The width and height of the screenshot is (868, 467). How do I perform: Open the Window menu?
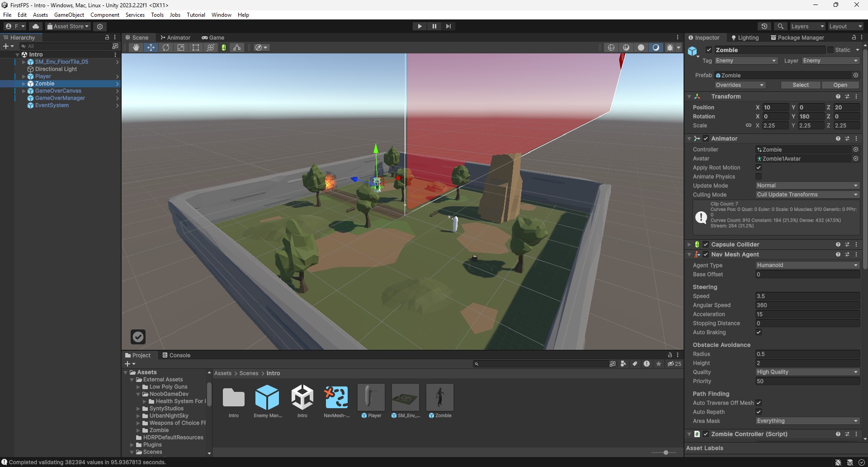(222, 15)
